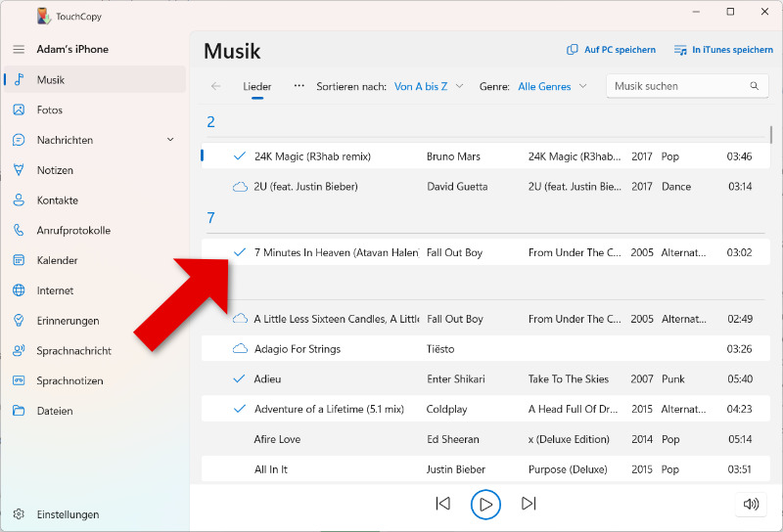783x532 pixels.
Task: Click the Musik suchen search field
Action: pos(687,86)
